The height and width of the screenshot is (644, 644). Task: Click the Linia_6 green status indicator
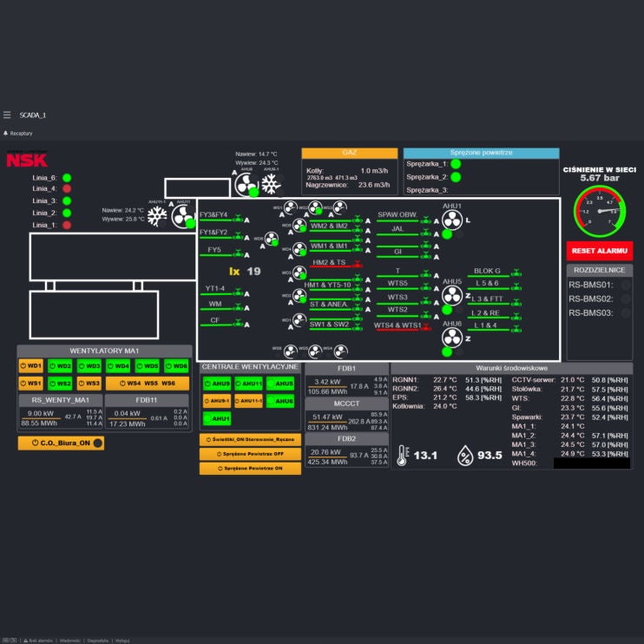(66, 178)
